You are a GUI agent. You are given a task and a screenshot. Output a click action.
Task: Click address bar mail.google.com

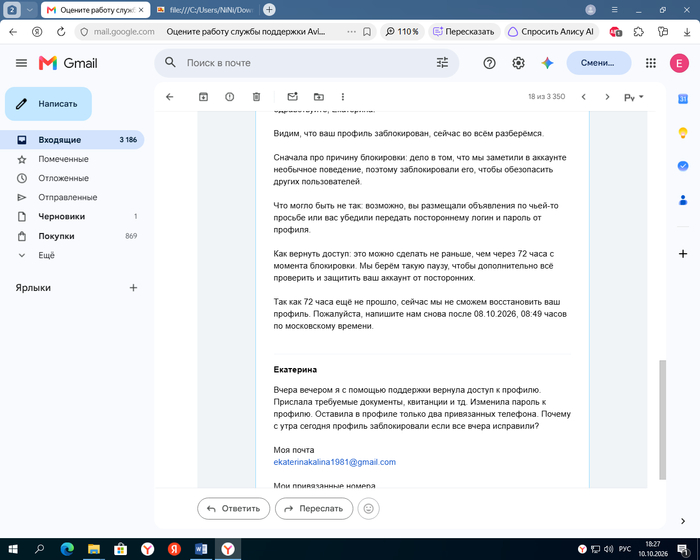click(x=124, y=32)
